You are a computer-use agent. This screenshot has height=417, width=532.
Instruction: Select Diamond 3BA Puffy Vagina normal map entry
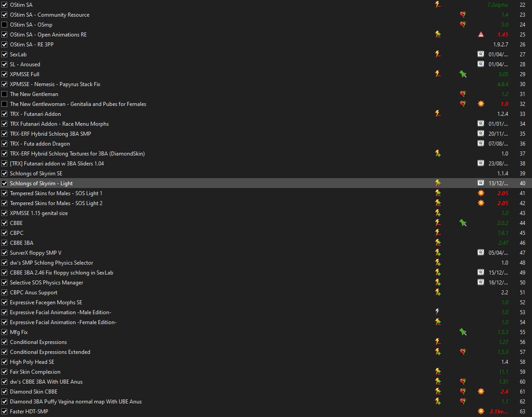(x=76, y=401)
